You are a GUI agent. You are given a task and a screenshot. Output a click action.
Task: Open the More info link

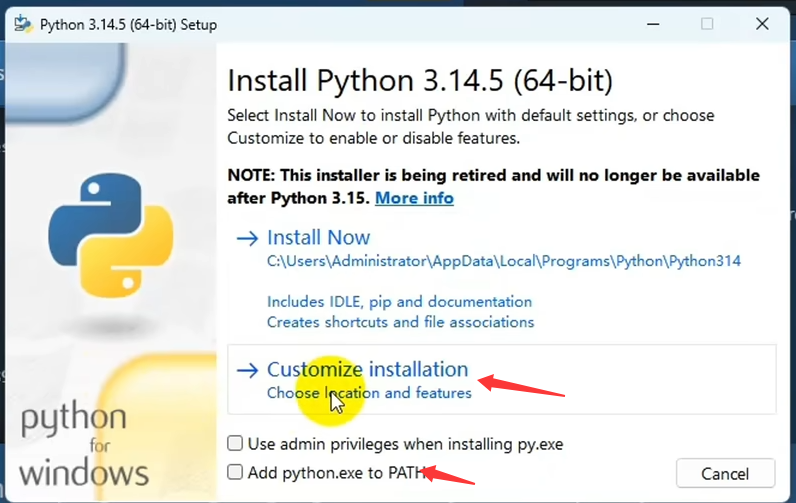(x=414, y=198)
